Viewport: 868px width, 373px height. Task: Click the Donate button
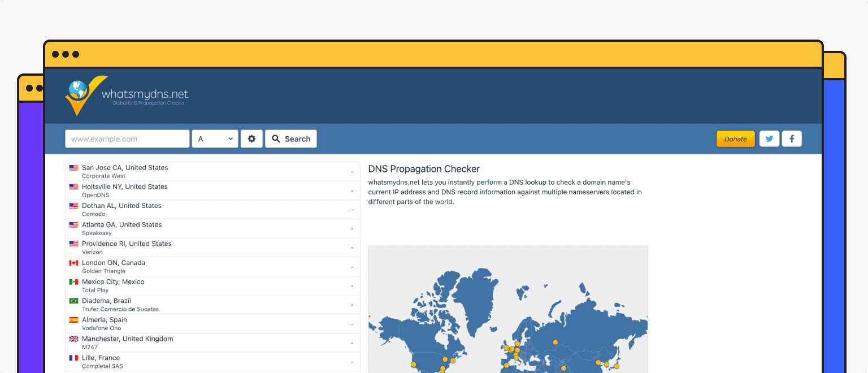coord(735,138)
